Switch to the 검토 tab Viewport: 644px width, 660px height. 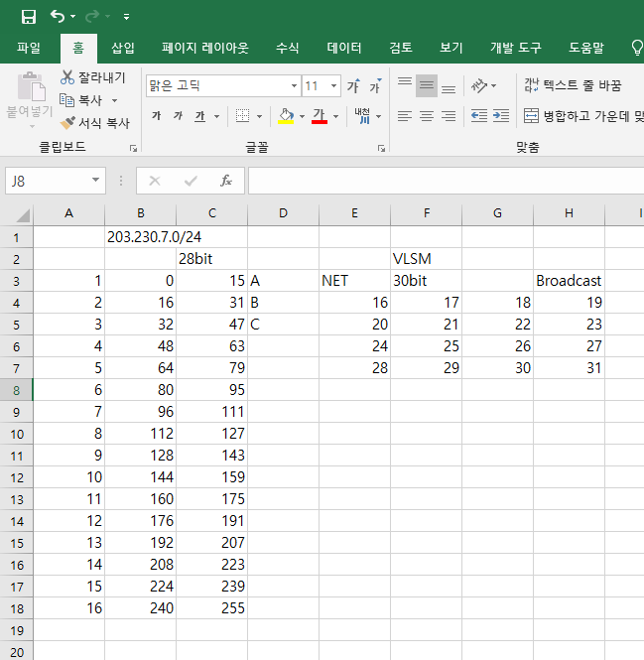point(400,48)
